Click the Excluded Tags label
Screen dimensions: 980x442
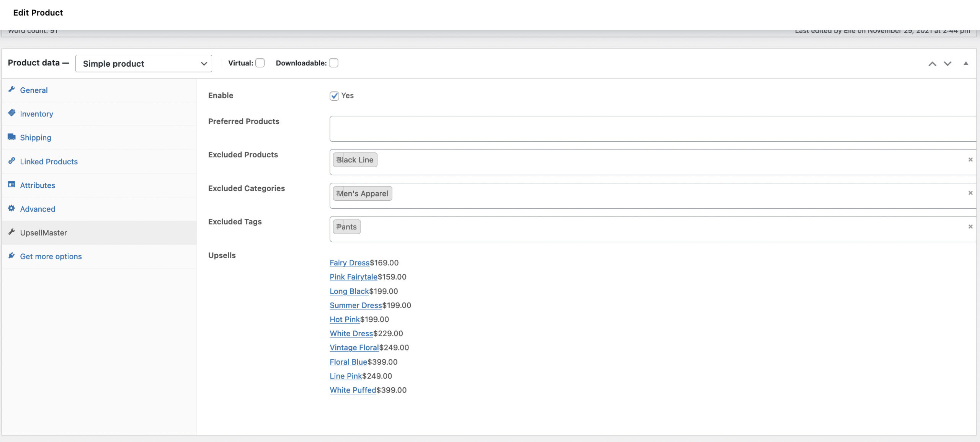click(235, 222)
